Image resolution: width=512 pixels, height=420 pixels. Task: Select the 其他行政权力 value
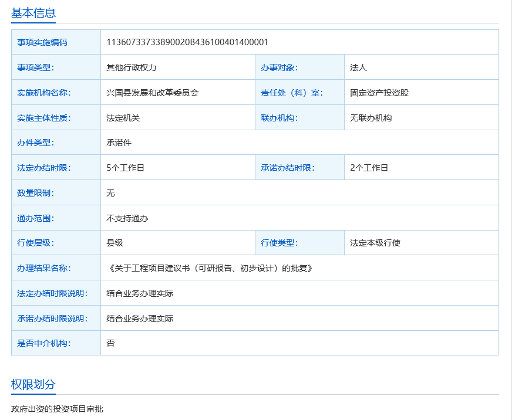pos(131,67)
